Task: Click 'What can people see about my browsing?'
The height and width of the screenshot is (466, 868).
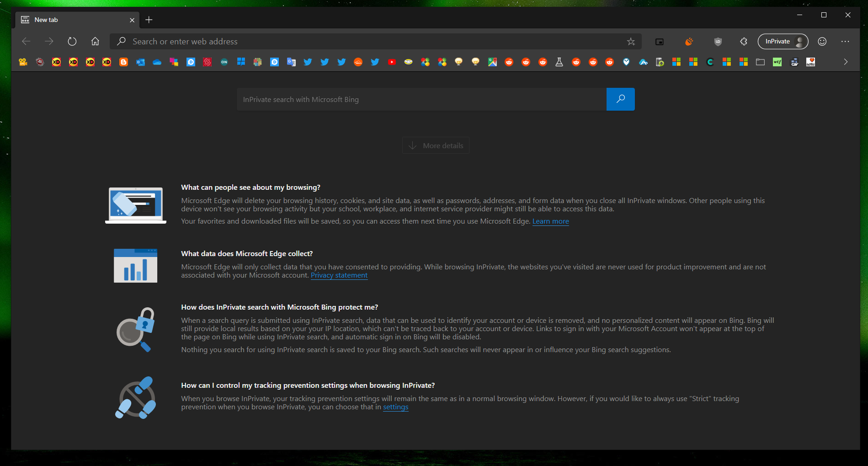Action: coord(250,187)
